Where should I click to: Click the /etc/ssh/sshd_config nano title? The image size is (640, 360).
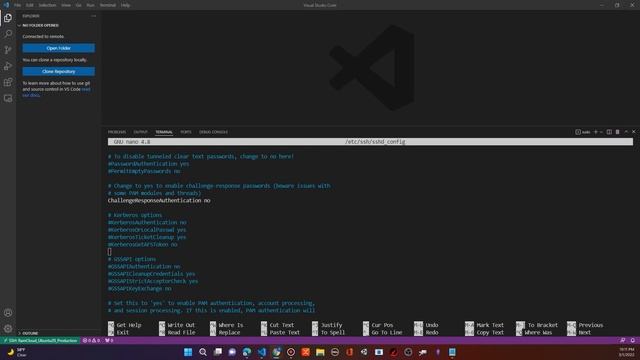(375, 142)
